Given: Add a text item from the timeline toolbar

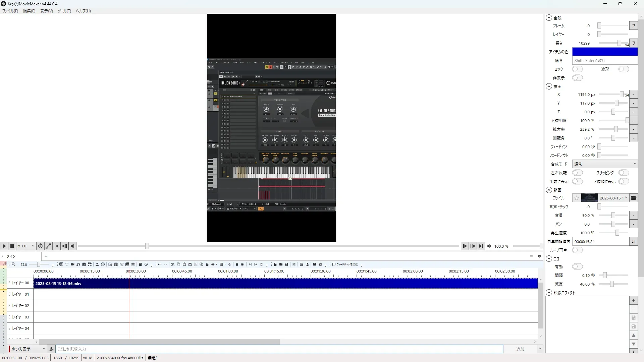Looking at the screenshot, I should tap(67, 264).
